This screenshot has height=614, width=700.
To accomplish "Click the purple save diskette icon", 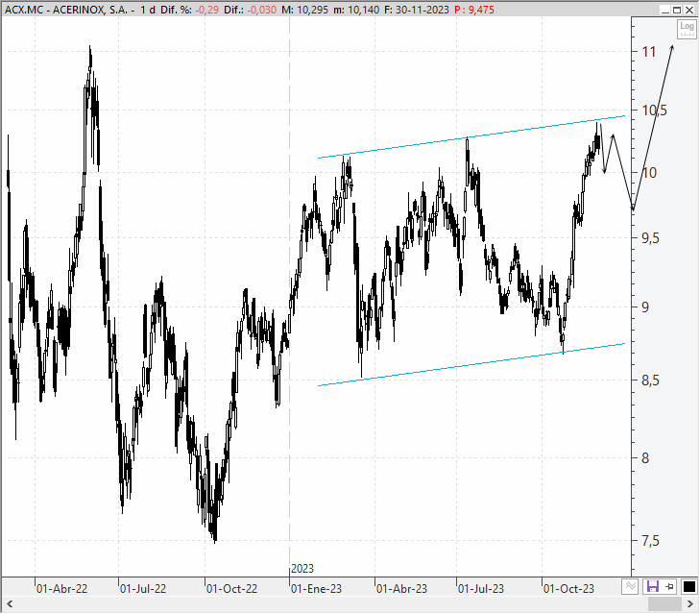I will (652, 586).
